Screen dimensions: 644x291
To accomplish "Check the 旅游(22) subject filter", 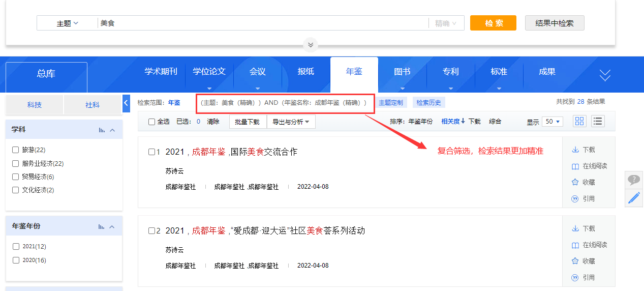I will [x=16, y=150].
